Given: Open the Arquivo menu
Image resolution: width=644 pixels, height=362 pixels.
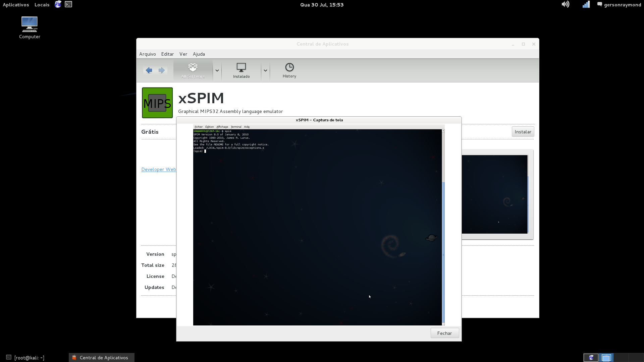Looking at the screenshot, I should click(x=148, y=54).
